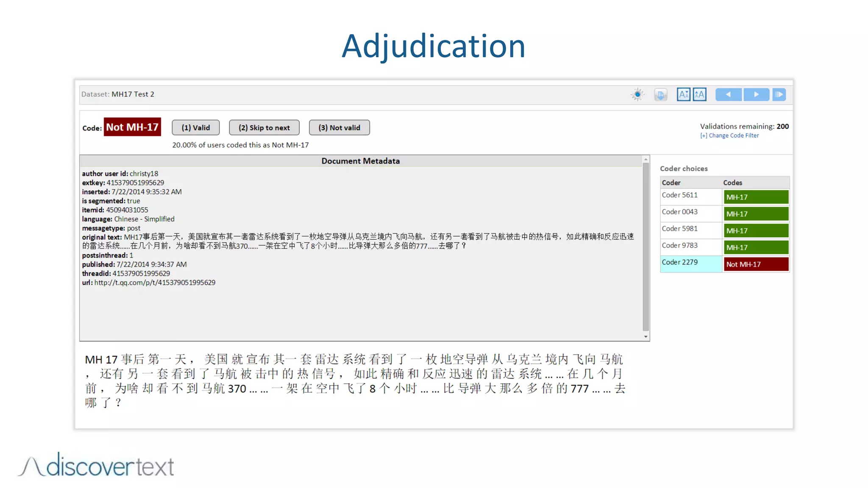The image size is (868, 488).
Task: Click the large segmented Chinese text below metadata
Action: (x=355, y=380)
